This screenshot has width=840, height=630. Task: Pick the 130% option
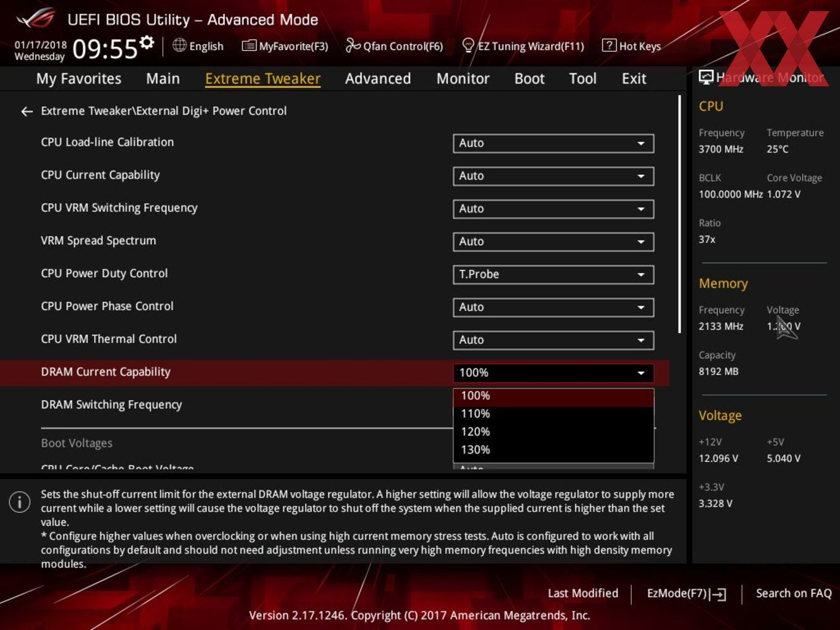(x=553, y=450)
